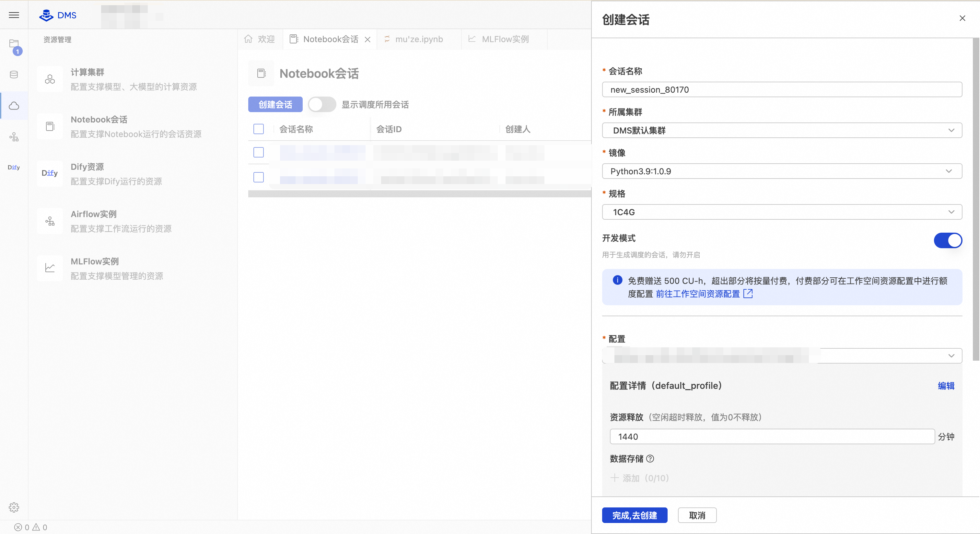Toggle 显示调度所用会话 switch
This screenshot has height=534, width=980.
pyautogui.click(x=321, y=105)
